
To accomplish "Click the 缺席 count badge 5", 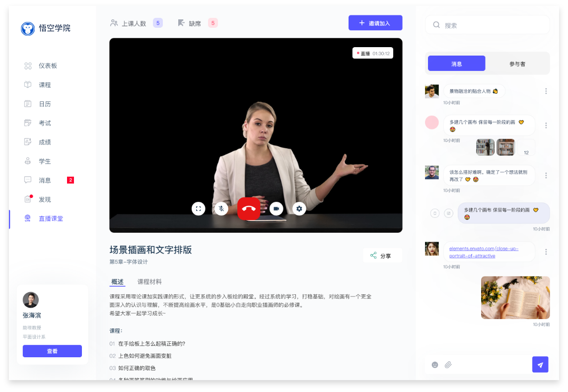I will click(213, 23).
